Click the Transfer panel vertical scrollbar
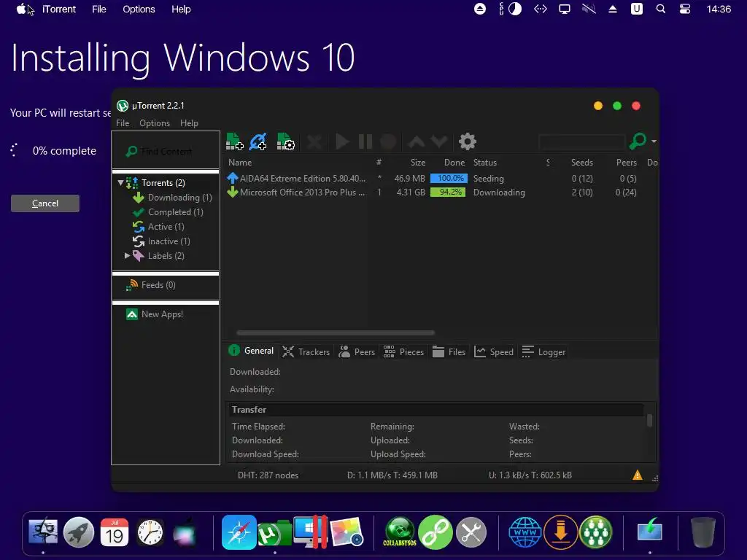Viewport: 747px width, 560px height. pyautogui.click(x=649, y=421)
